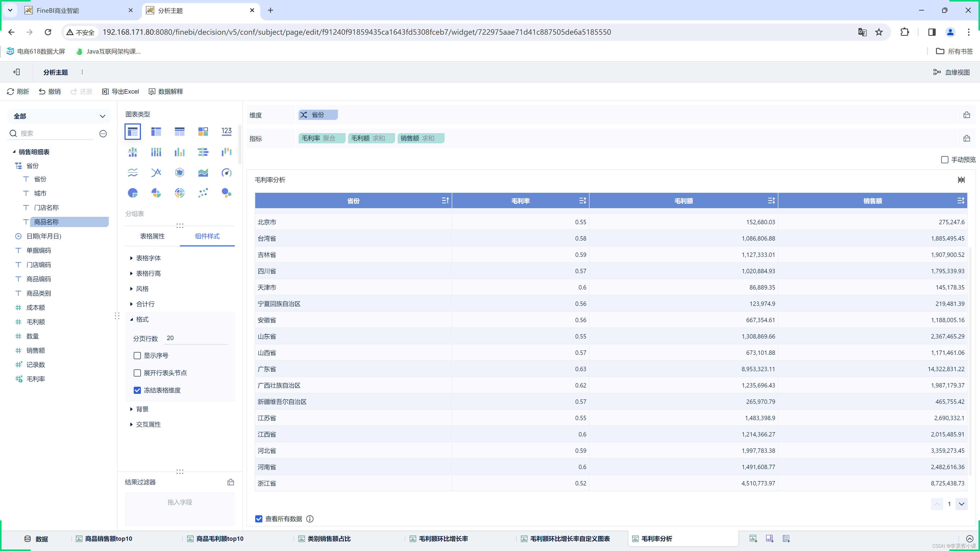980x551 pixels.
Task: Bookmark this page with the star icon
Action: pyautogui.click(x=879, y=32)
